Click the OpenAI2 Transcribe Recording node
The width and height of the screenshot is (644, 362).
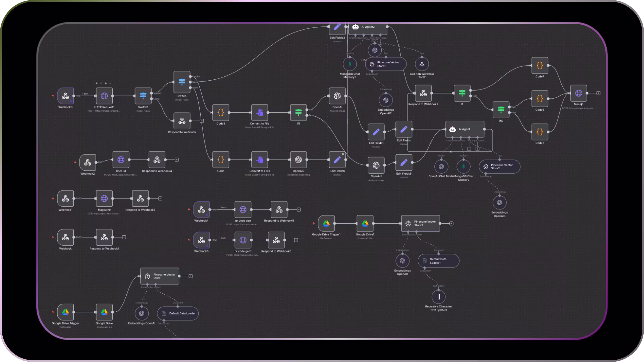pos(298,160)
